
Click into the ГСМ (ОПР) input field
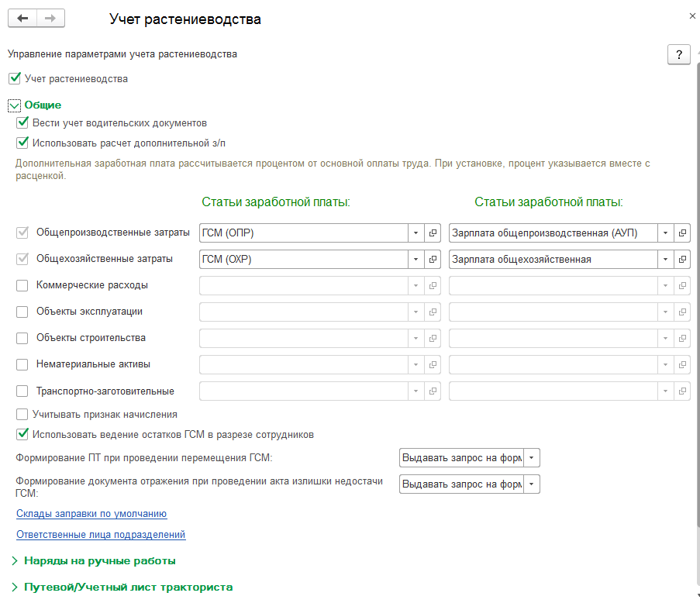tap(304, 233)
